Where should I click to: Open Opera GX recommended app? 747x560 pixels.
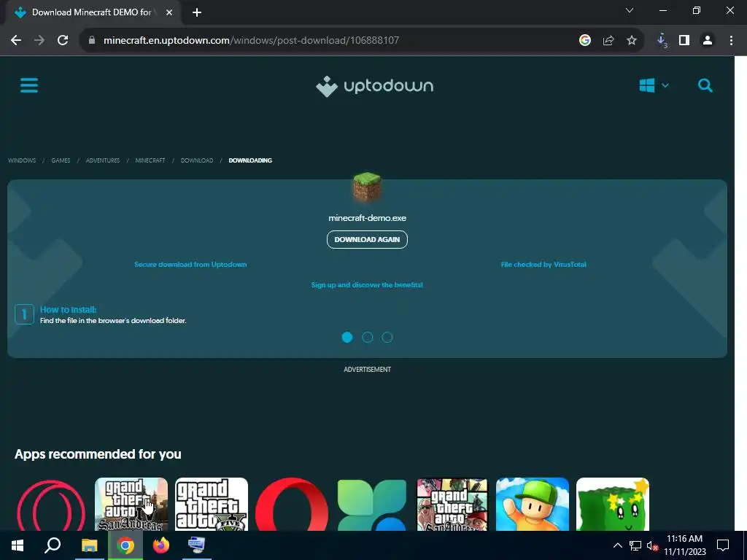point(51,505)
